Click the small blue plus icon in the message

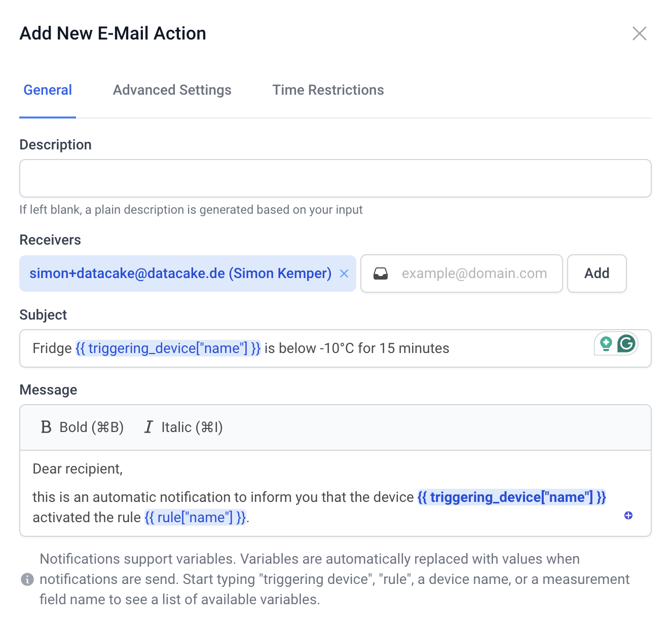pyautogui.click(x=628, y=516)
